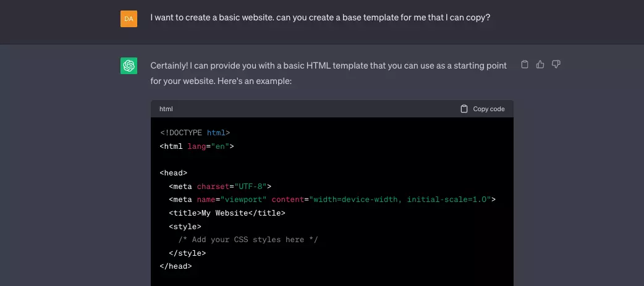Copy the assistant response with the clipboard icon

point(525,64)
